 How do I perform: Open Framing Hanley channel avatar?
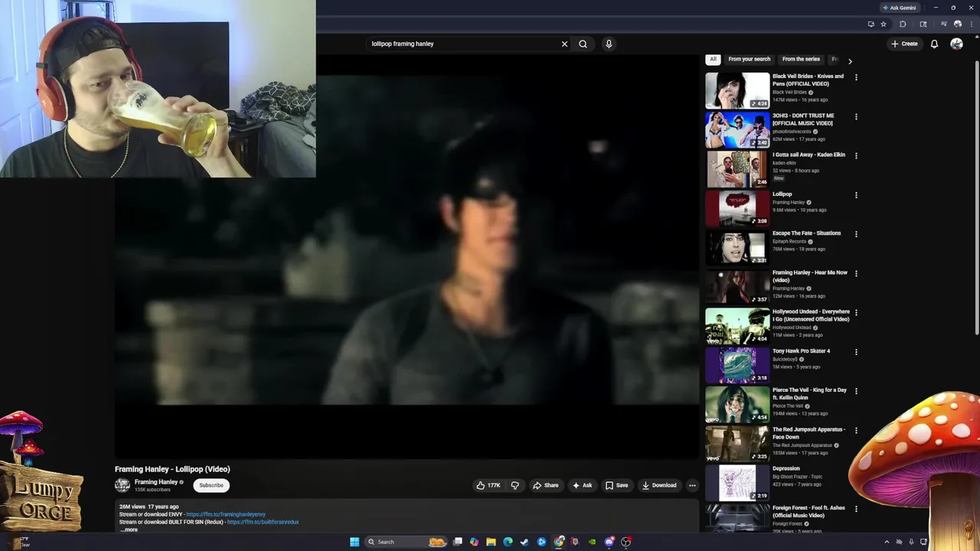(122, 485)
